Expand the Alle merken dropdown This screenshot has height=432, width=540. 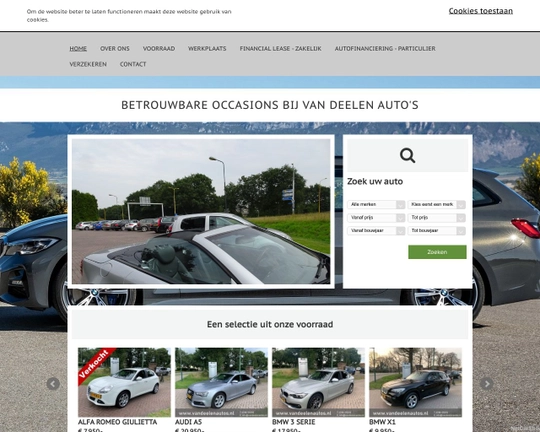coord(376,205)
